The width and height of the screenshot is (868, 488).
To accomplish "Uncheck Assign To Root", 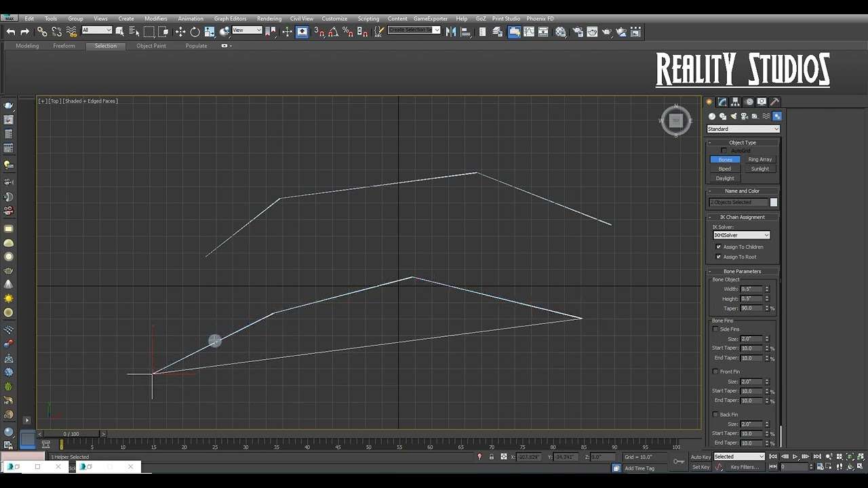I will pos(719,257).
